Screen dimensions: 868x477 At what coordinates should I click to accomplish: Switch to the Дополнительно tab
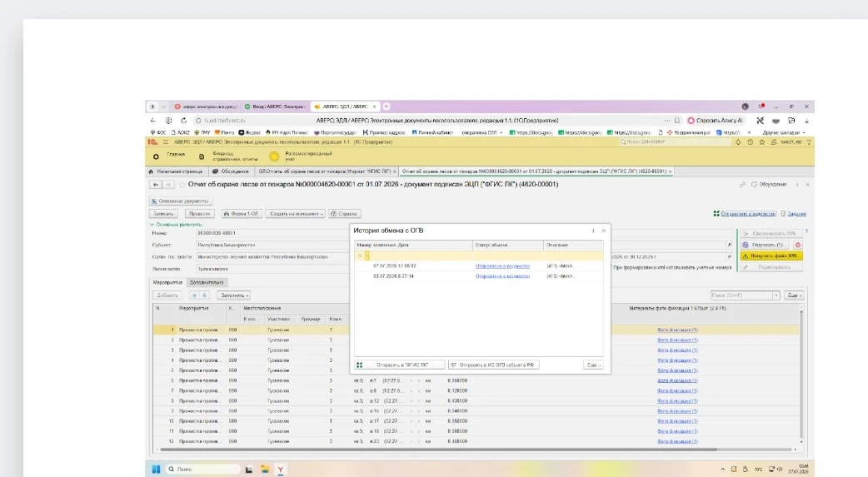pyautogui.click(x=207, y=282)
